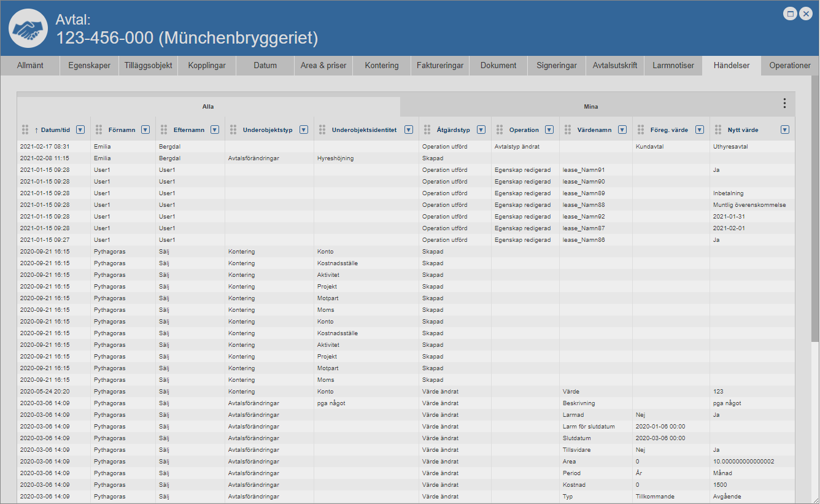Click the drag handle of Nytt värde column
The image size is (820, 504).
[717, 130]
